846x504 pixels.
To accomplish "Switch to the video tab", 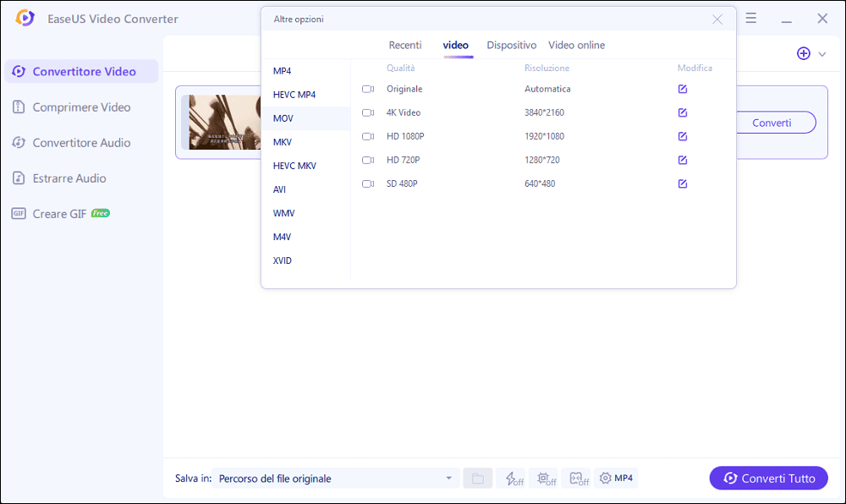I will click(455, 46).
